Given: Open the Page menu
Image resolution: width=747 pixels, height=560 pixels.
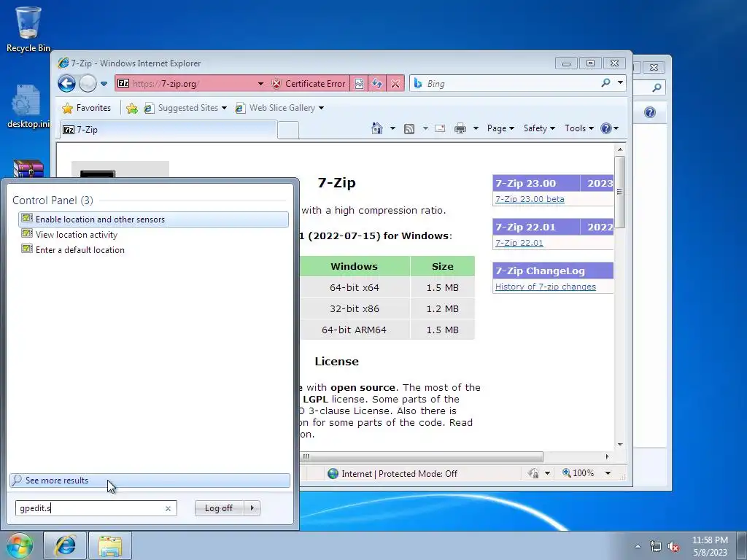Looking at the screenshot, I should 500,128.
